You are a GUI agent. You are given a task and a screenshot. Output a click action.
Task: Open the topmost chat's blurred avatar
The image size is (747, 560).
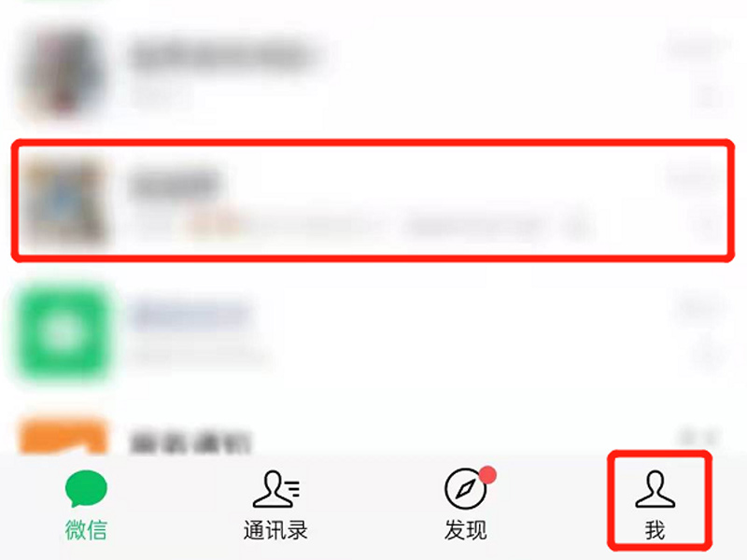(63, 72)
